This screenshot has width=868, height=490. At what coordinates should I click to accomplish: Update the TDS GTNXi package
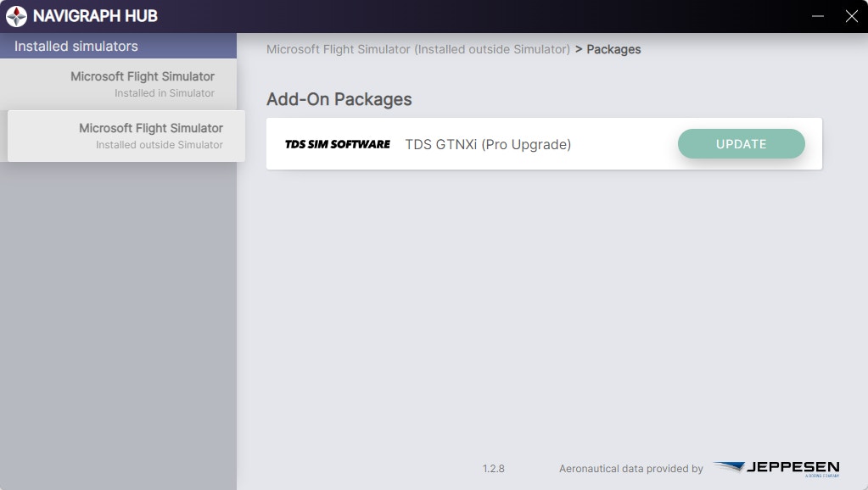pyautogui.click(x=741, y=144)
